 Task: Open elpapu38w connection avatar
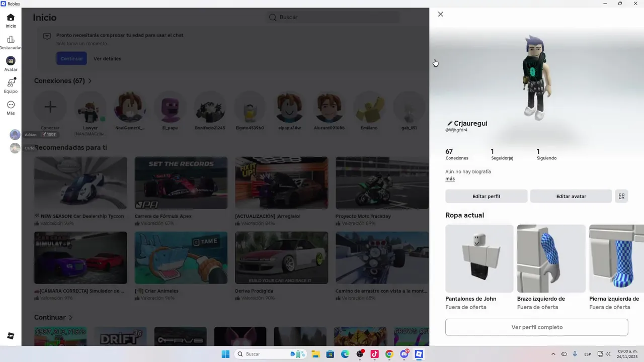tap(289, 107)
